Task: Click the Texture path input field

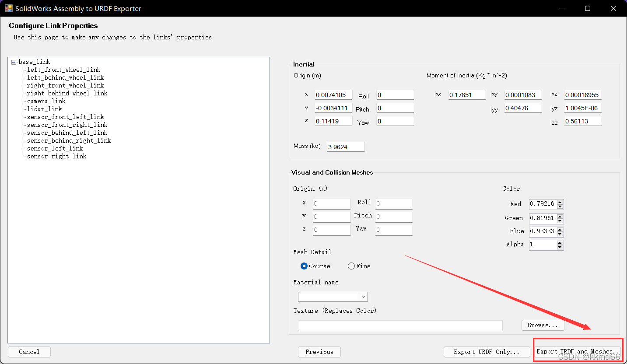Action: 400,325
